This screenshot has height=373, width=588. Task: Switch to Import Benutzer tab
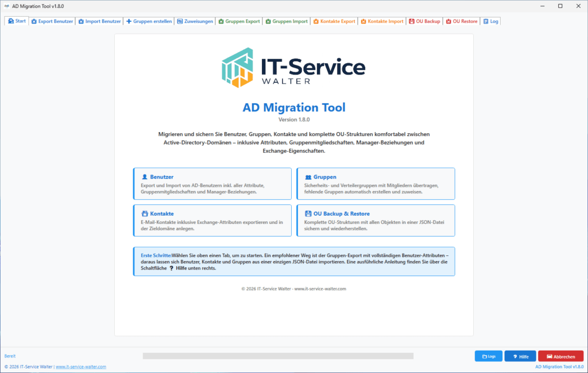99,21
